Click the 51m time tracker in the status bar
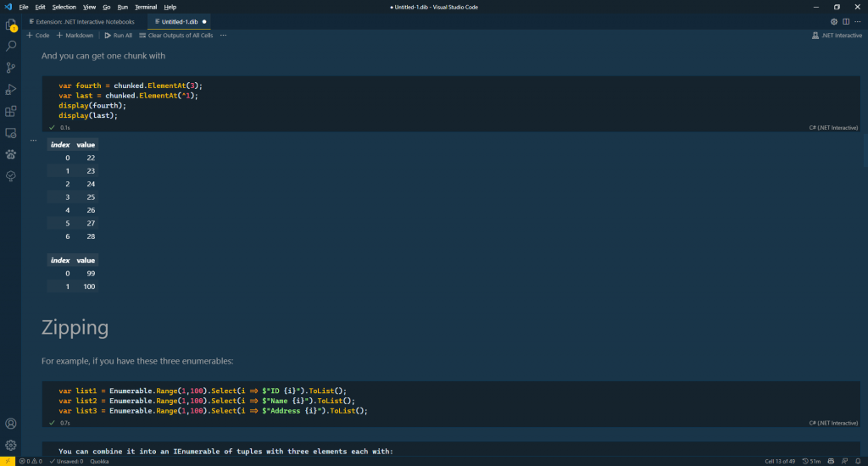The image size is (868, 466). click(811, 461)
